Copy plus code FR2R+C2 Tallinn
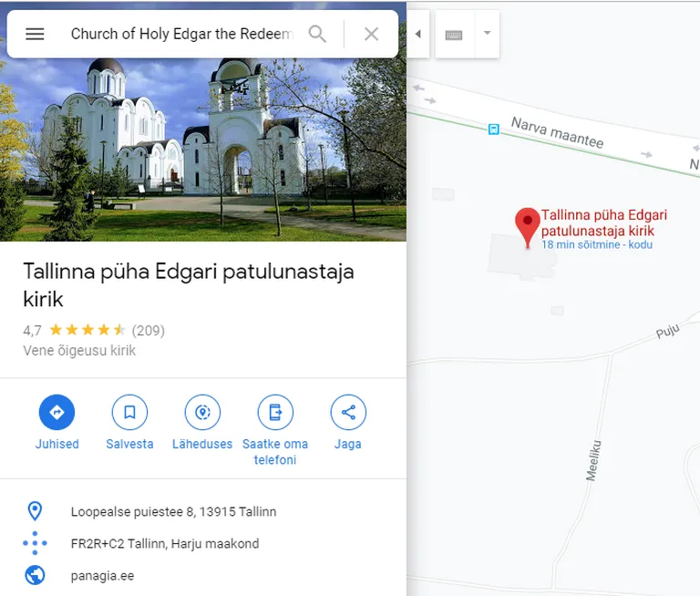This screenshot has height=596, width=700. (x=165, y=544)
